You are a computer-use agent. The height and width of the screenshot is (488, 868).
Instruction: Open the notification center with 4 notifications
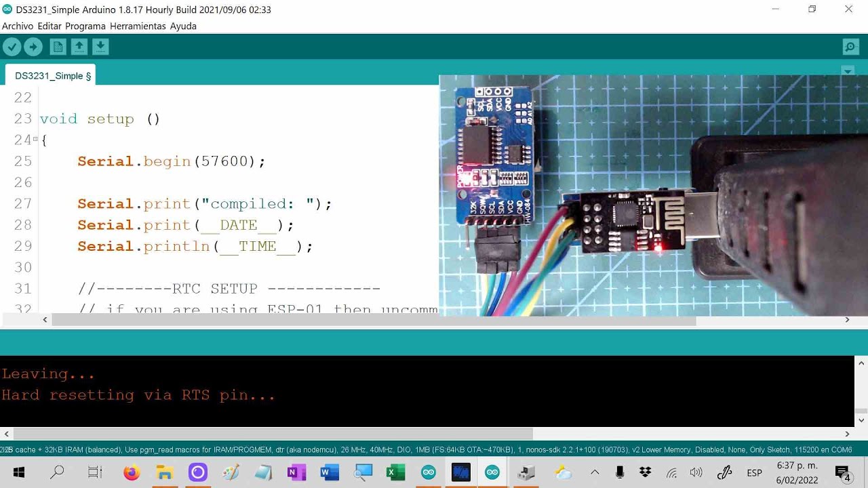pos(843,473)
